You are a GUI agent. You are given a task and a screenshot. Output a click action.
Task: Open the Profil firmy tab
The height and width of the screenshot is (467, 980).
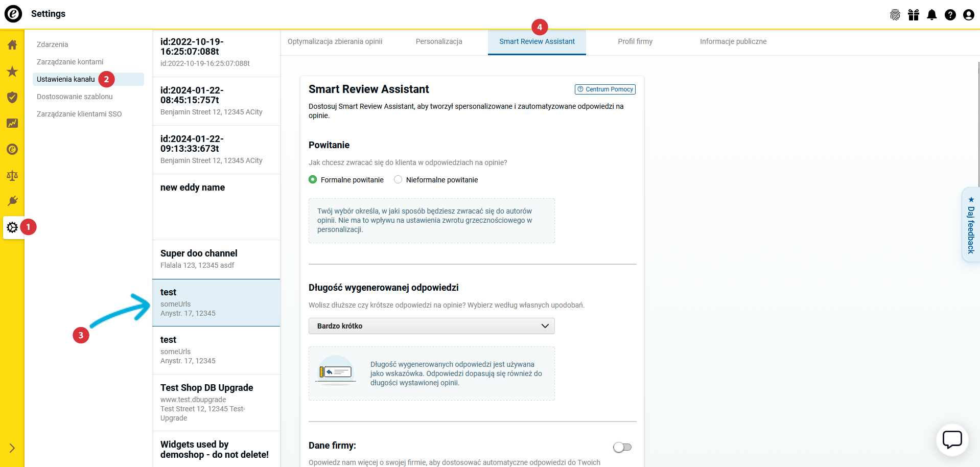635,42
